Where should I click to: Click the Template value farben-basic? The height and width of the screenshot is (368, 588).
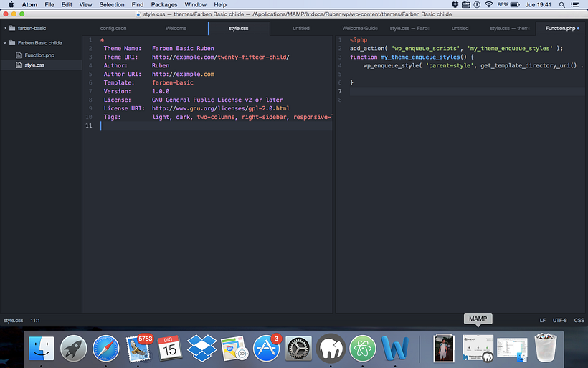pyautogui.click(x=173, y=82)
